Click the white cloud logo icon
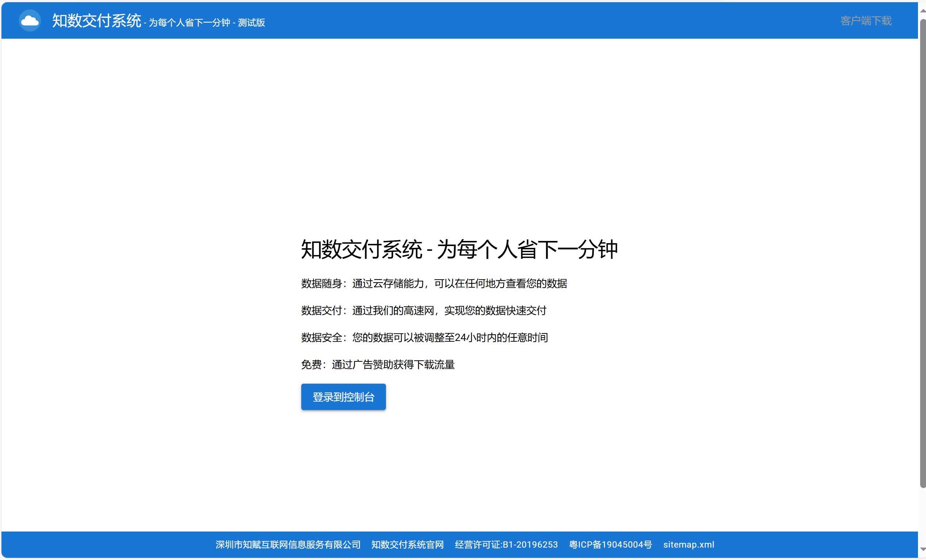 [x=30, y=21]
